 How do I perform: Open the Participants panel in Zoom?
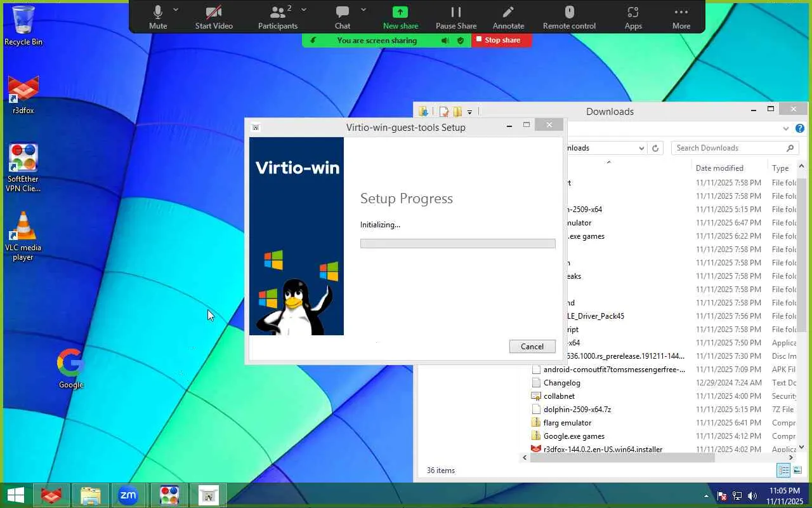[x=278, y=17]
